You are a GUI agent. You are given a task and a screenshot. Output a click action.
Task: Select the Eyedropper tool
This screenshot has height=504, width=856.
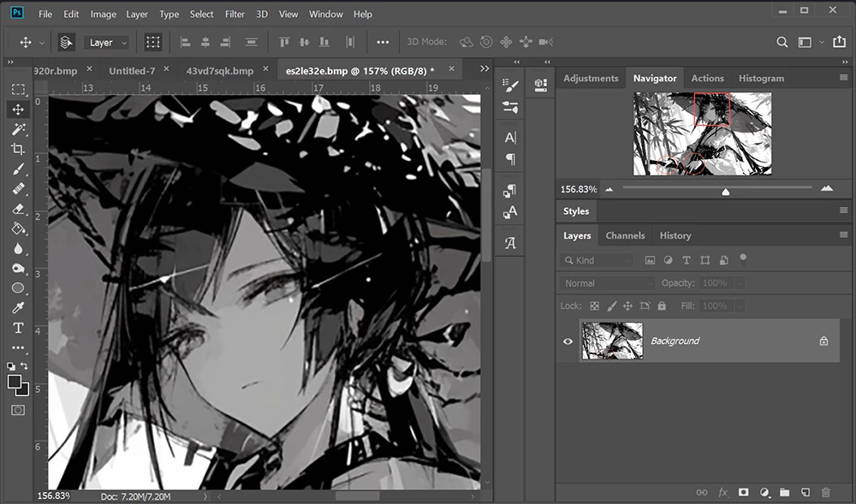[x=18, y=308]
